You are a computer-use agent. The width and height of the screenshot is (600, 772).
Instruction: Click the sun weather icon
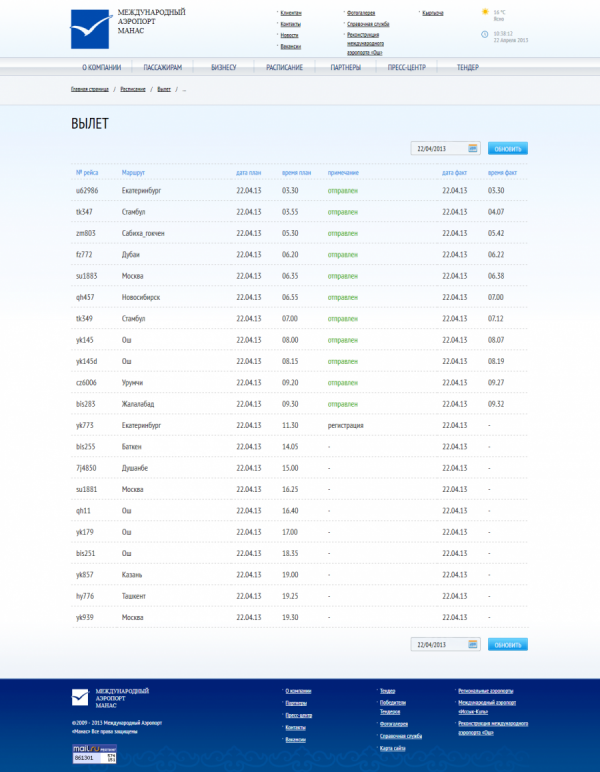[486, 13]
